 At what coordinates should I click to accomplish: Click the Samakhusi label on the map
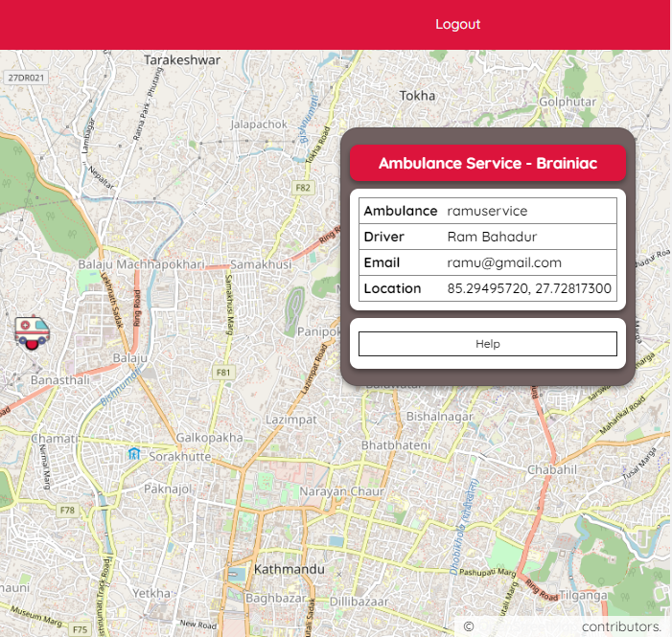click(261, 264)
